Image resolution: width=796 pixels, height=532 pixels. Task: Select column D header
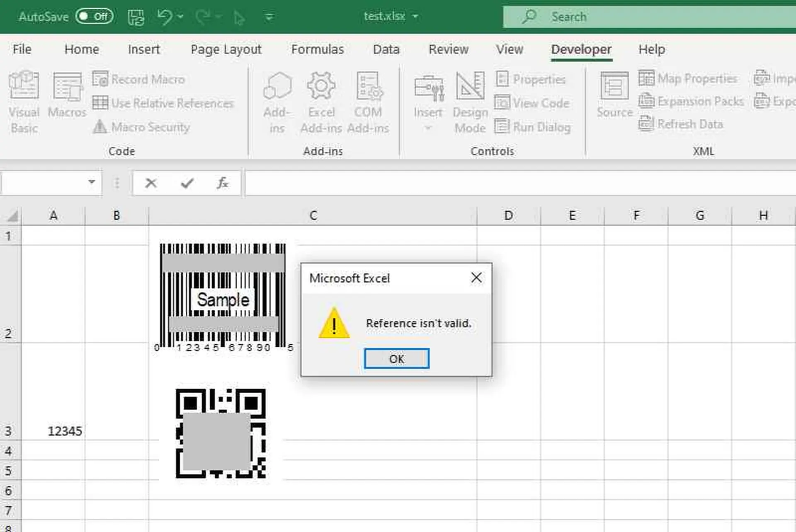509,215
